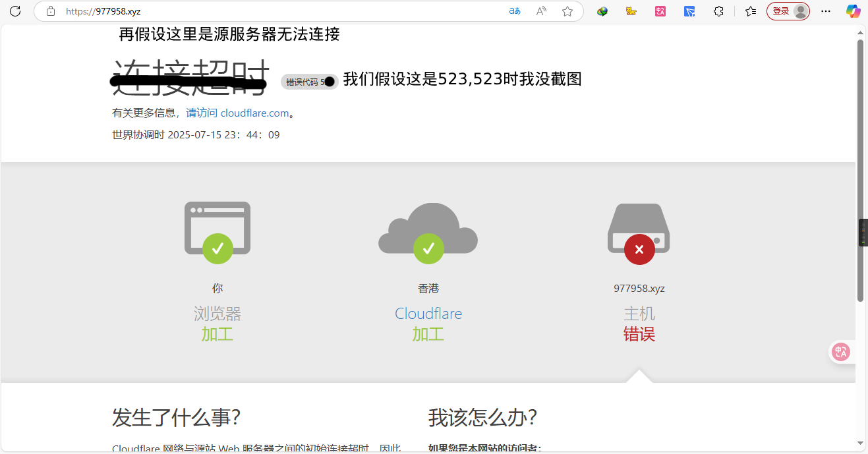The image size is (868, 454).
Task: Click the 发生了什么事? heading
Action: pyautogui.click(x=176, y=418)
